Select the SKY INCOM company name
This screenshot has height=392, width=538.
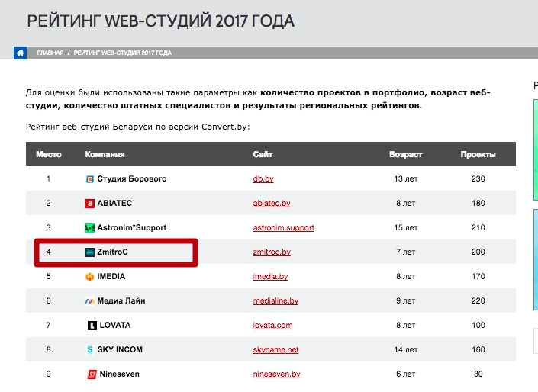(x=120, y=349)
